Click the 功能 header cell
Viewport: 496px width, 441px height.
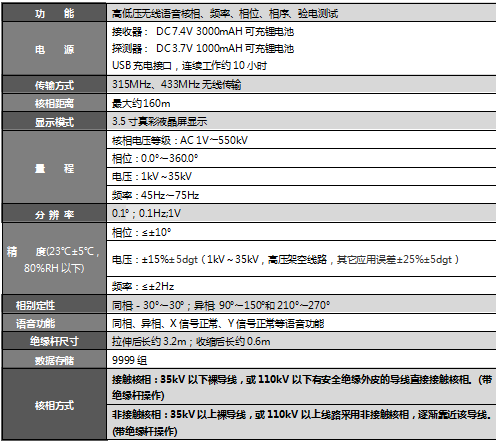(x=54, y=13)
